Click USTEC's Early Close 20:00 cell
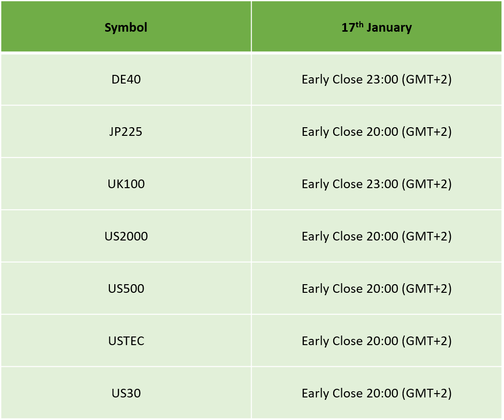The height and width of the screenshot is (420, 504). point(376,341)
